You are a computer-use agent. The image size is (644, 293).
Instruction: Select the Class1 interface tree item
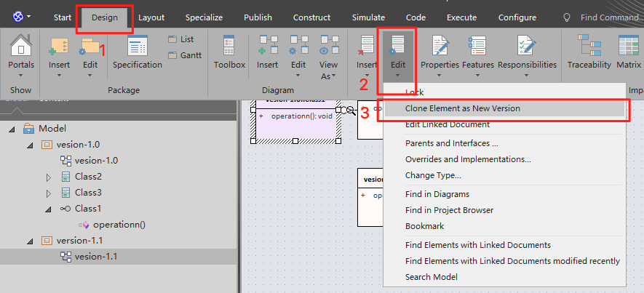pos(88,209)
